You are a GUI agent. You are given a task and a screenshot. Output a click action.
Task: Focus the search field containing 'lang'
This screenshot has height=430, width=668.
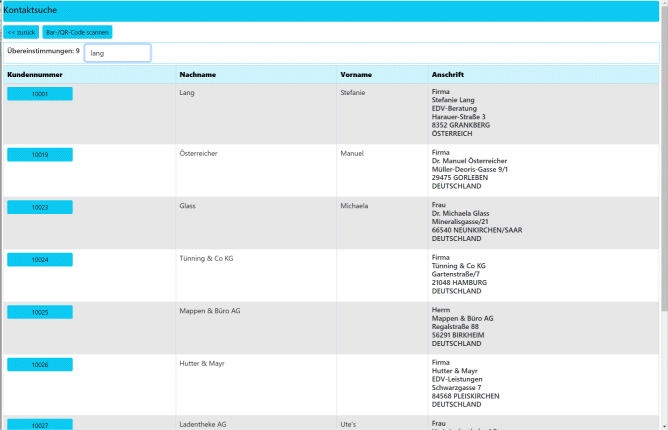click(x=118, y=53)
